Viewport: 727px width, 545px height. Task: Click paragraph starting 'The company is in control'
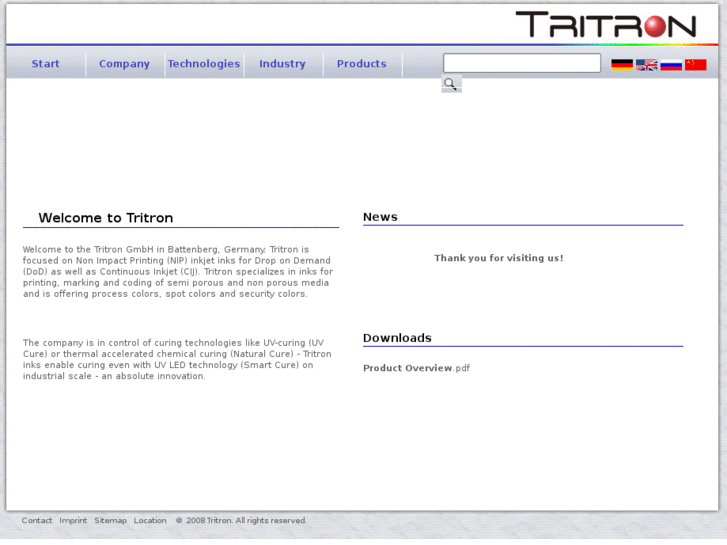pyautogui.click(x=177, y=359)
